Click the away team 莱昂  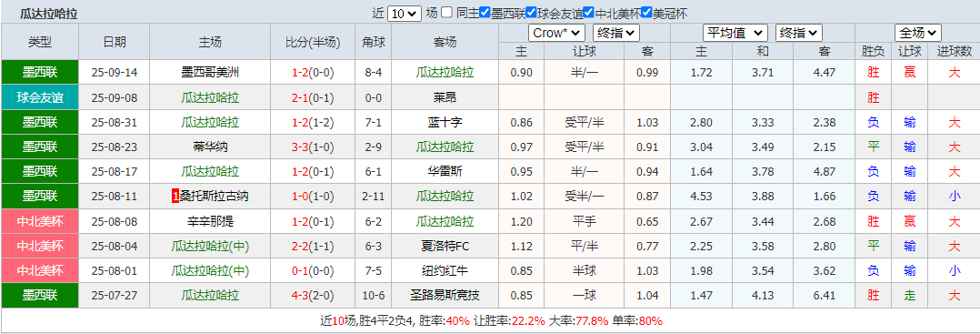445,97
